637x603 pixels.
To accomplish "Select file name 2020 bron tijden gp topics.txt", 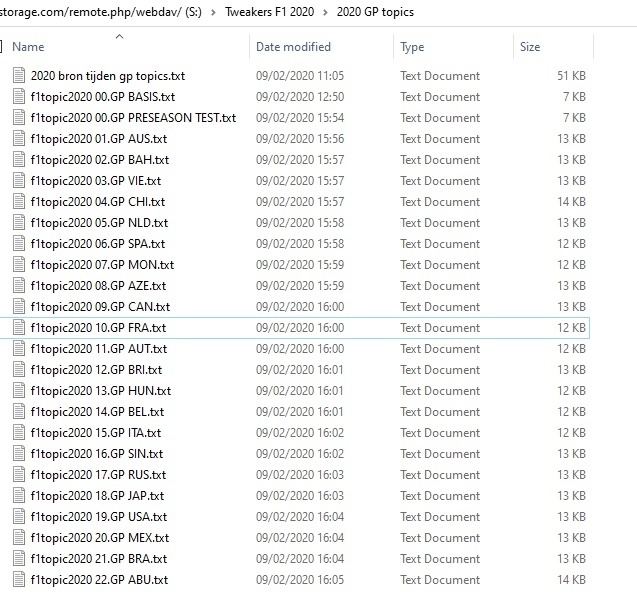I will (x=108, y=76).
